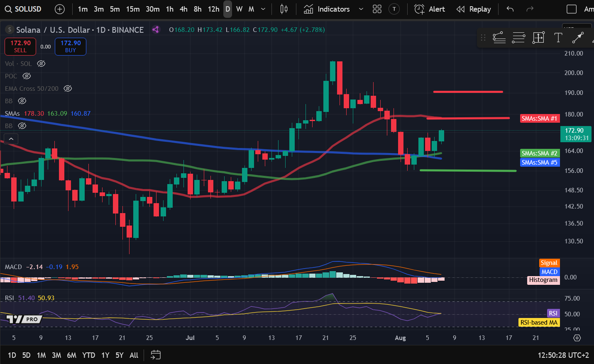The height and width of the screenshot is (364, 594).
Task: Collapse the indicator legend chevron
Action: 11,139
